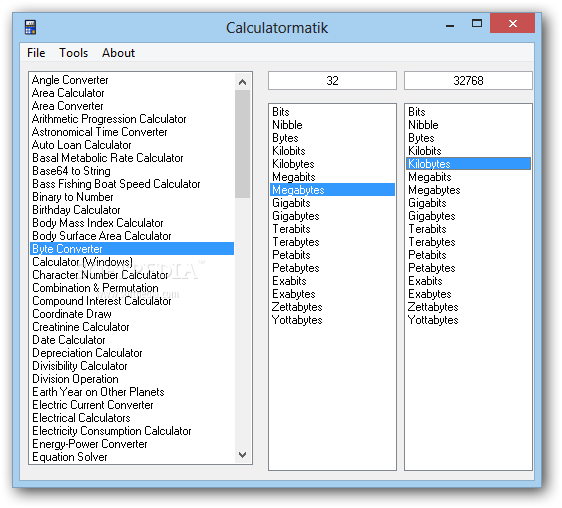Open Calculator (Windows) entry

pos(132,262)
